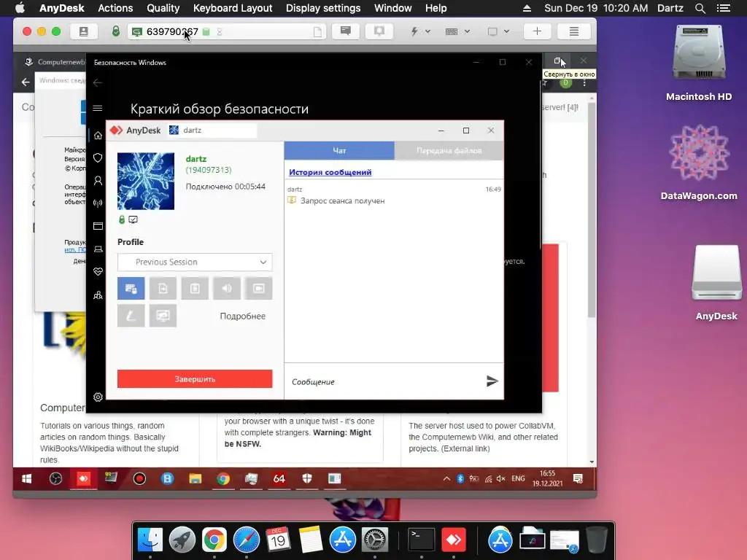The width and height of the screenshot is (747, 560).
Task: Click Windows Security shield in taskbar
Action: (307, 478)
